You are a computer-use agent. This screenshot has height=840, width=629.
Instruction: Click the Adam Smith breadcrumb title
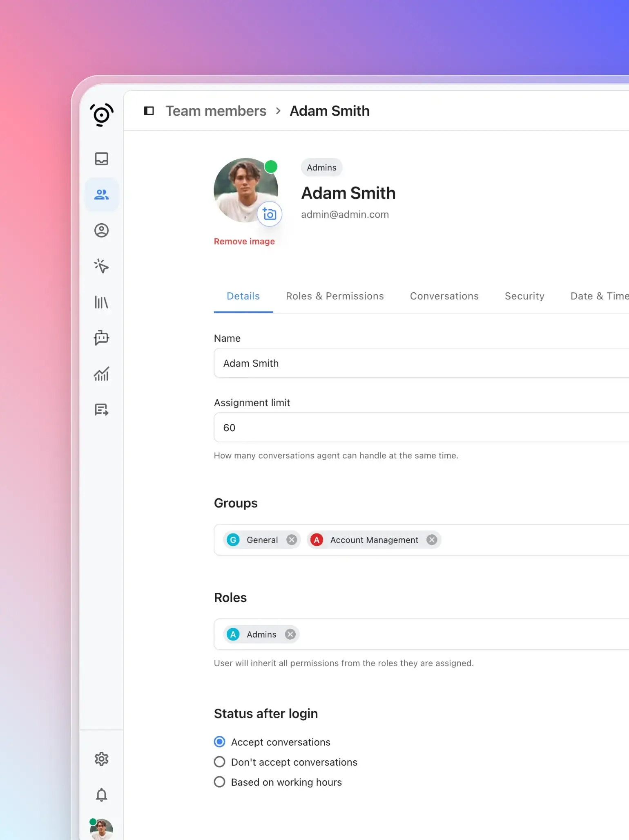coord(330,111)
